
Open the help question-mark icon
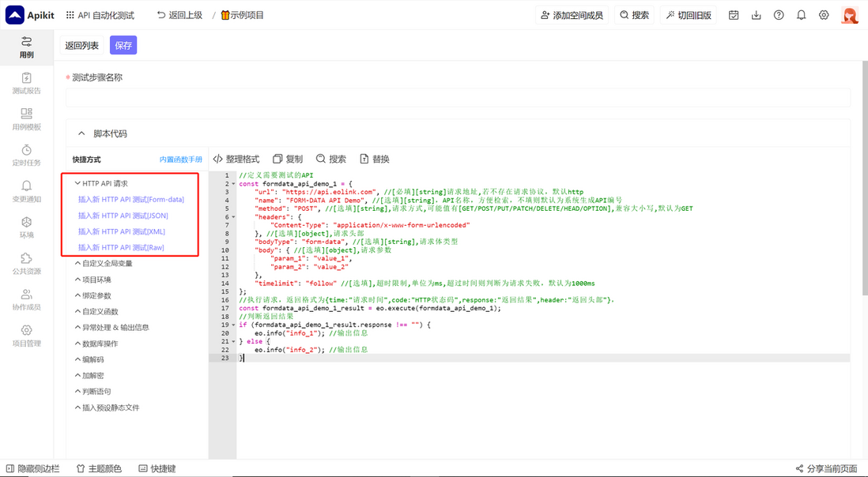point(779,16)
